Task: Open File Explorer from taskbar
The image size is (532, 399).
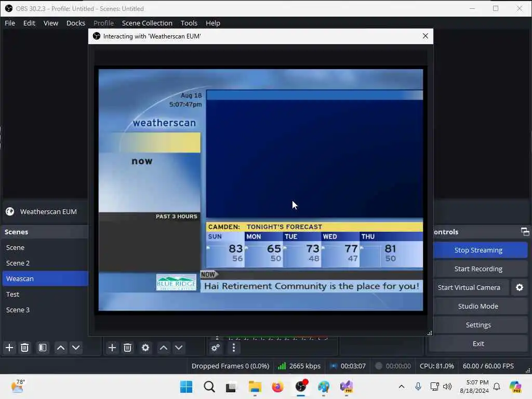Action: [x=255, y=387]
